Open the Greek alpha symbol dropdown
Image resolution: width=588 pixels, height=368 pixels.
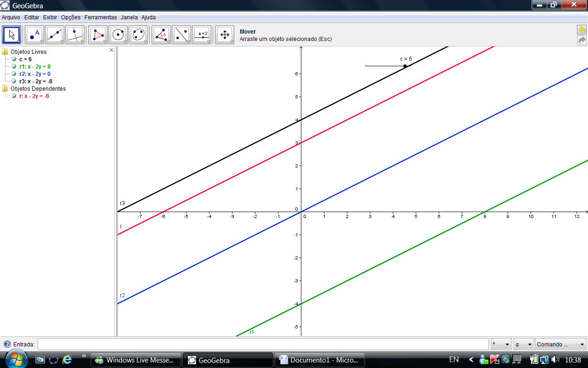[x=524, y=344]
